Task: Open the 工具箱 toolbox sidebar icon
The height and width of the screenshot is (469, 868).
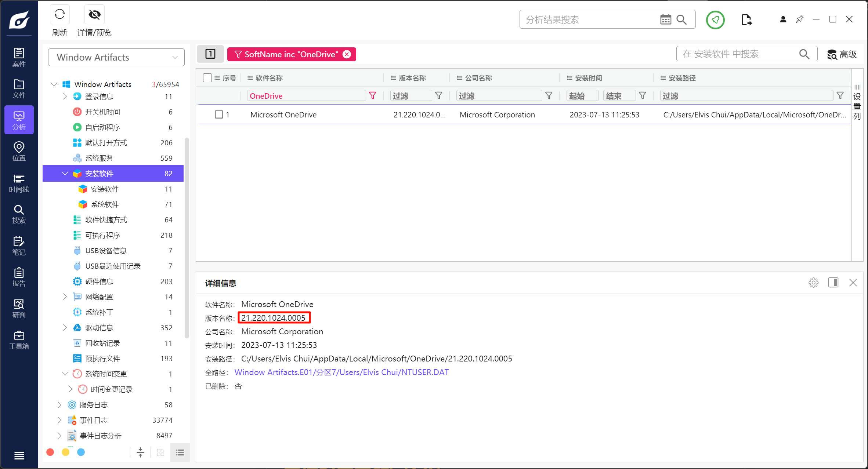Action: point(19,340)
